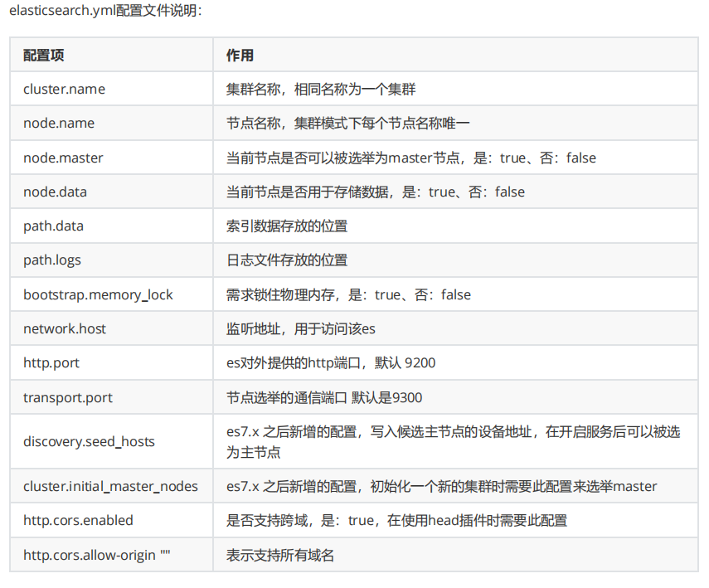Click the "作用" column header
Viewport: 709px width, 588px height.
pos(455,55)
